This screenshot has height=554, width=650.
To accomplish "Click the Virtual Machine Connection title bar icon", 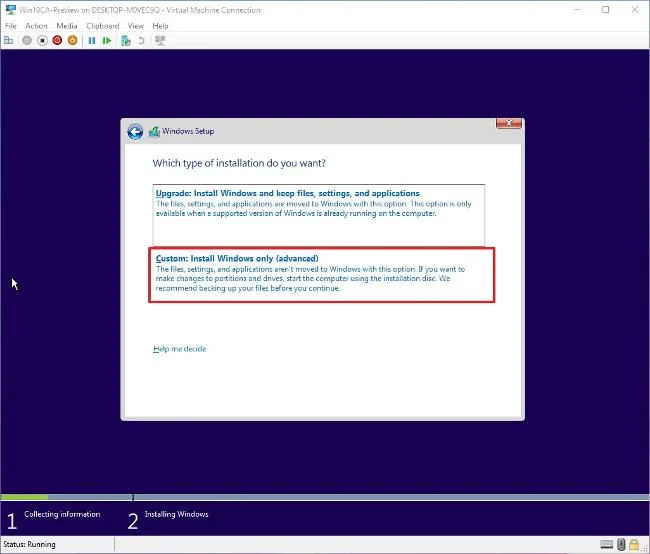I will point(11,10).
